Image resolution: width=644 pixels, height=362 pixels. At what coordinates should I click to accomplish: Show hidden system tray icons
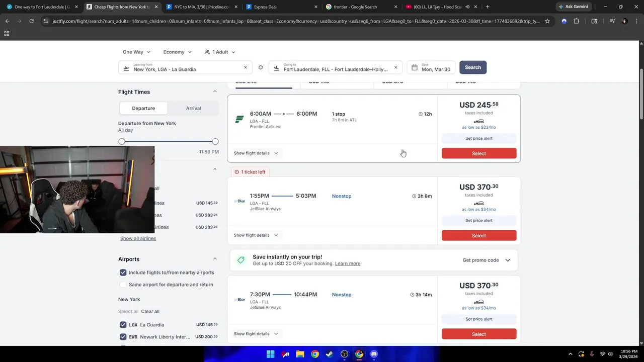(570, 354)
